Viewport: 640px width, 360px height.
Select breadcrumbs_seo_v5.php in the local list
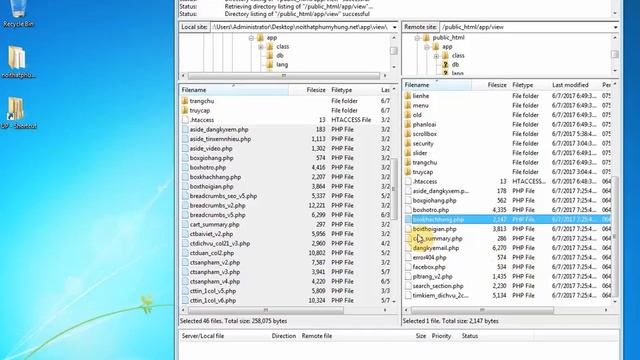click(x=223, y=196)
